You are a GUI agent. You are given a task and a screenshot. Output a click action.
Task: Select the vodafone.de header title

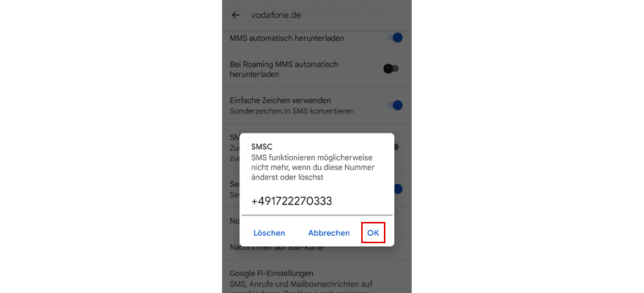(x=276, y=15)
